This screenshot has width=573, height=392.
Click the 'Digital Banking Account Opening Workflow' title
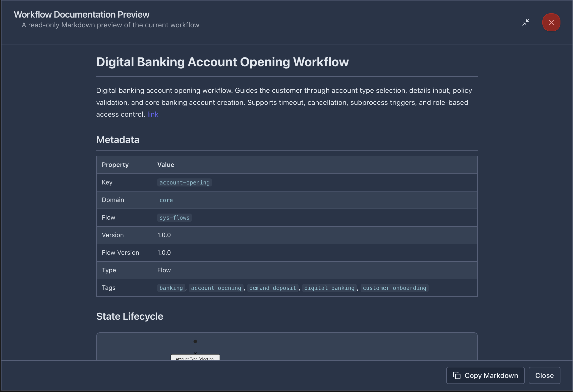(x=222, y=62)
